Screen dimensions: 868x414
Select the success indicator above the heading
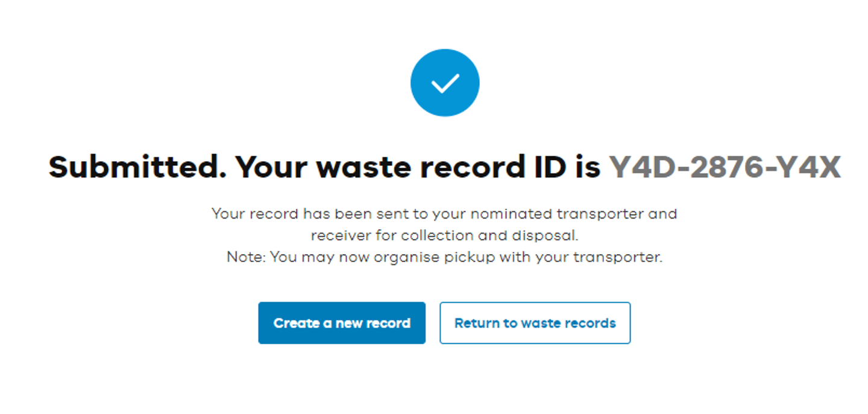(444, 82)
